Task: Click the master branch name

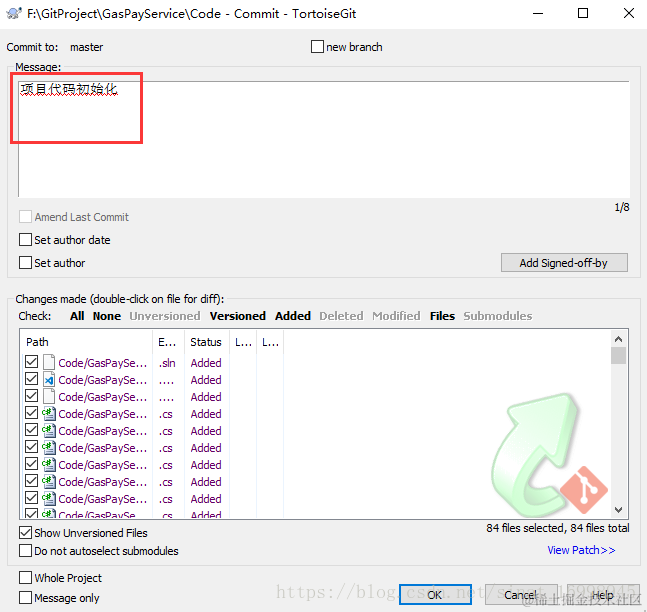Action: [87, 47]
